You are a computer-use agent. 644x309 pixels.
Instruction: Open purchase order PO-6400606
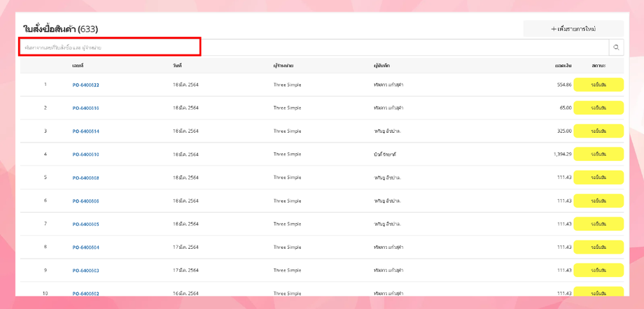pos(85,201)
